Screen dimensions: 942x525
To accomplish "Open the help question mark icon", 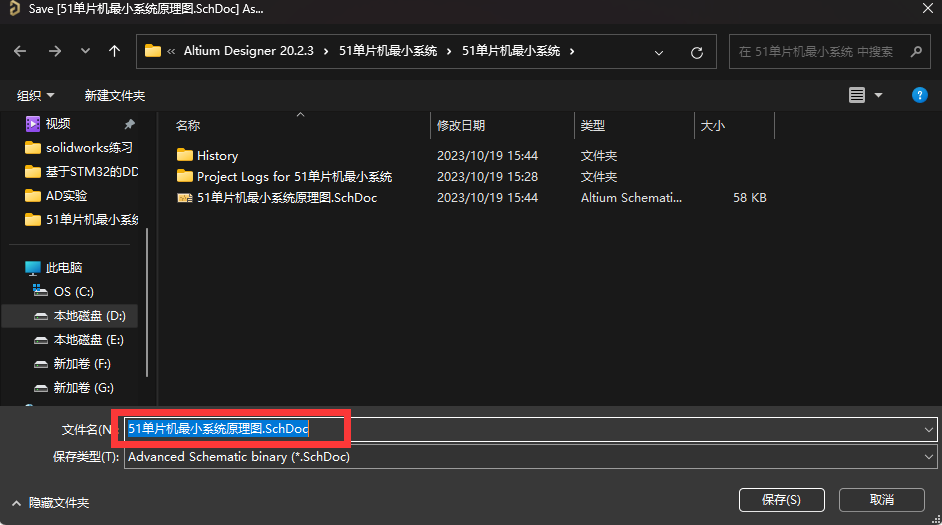I will click(919, 95).
